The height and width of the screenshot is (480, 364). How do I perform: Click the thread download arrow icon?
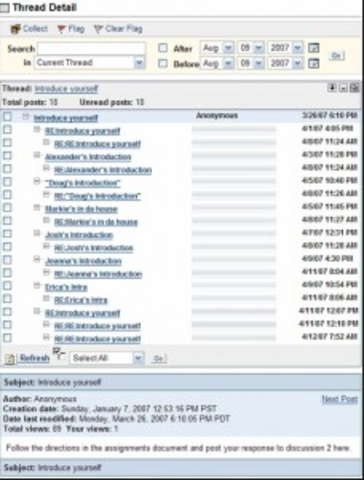coord(332,88)
